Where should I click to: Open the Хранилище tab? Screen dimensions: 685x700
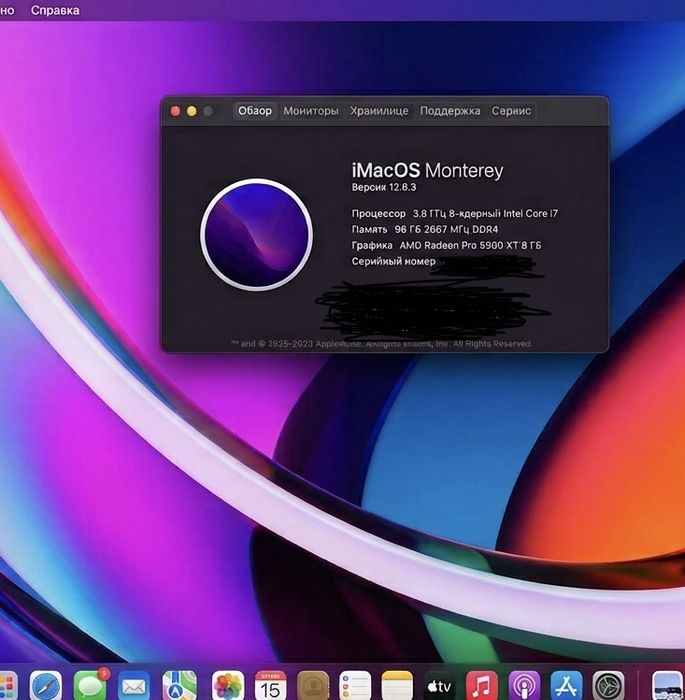click(379, 111)
